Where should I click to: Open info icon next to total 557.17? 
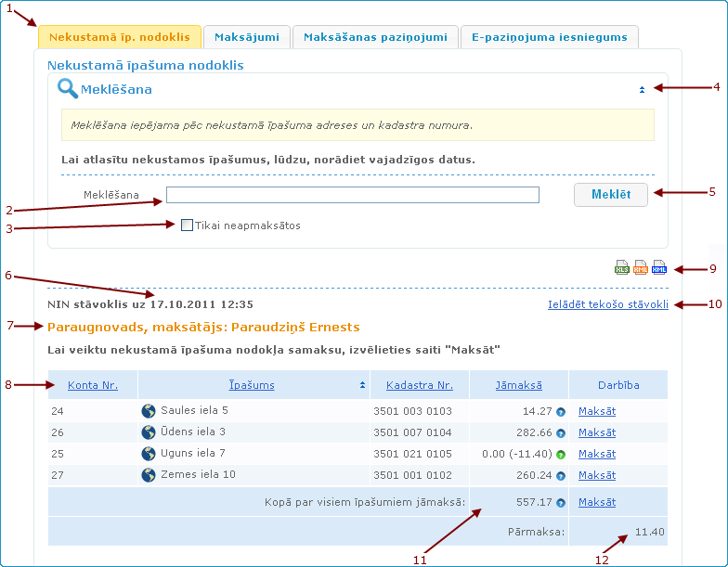[561, 503]
